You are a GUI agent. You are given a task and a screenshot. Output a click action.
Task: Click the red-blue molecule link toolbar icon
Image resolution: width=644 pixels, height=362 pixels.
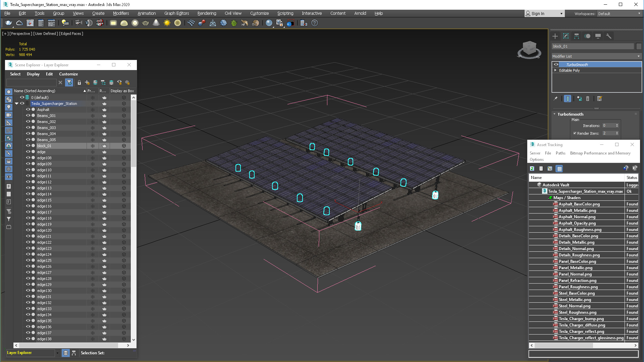coord(202,23)
